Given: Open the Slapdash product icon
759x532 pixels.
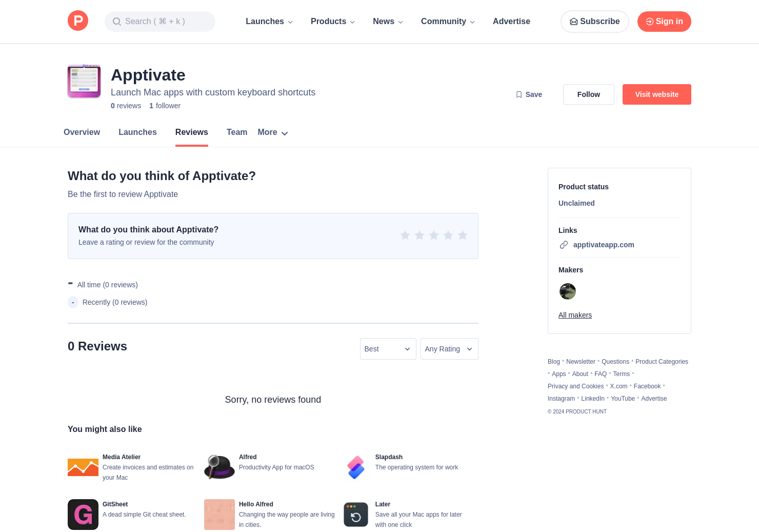Looking at the screenshot, I should click(355, 467).
